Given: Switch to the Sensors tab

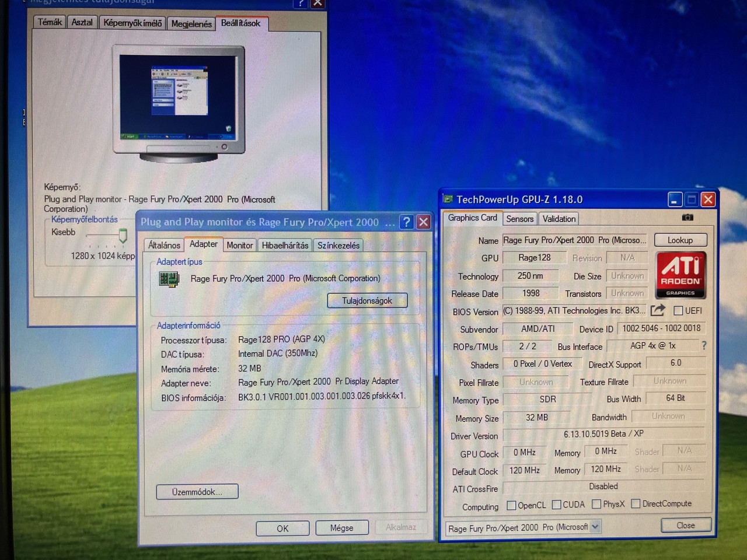Looking at the screenshot, I should pos(519,219).
